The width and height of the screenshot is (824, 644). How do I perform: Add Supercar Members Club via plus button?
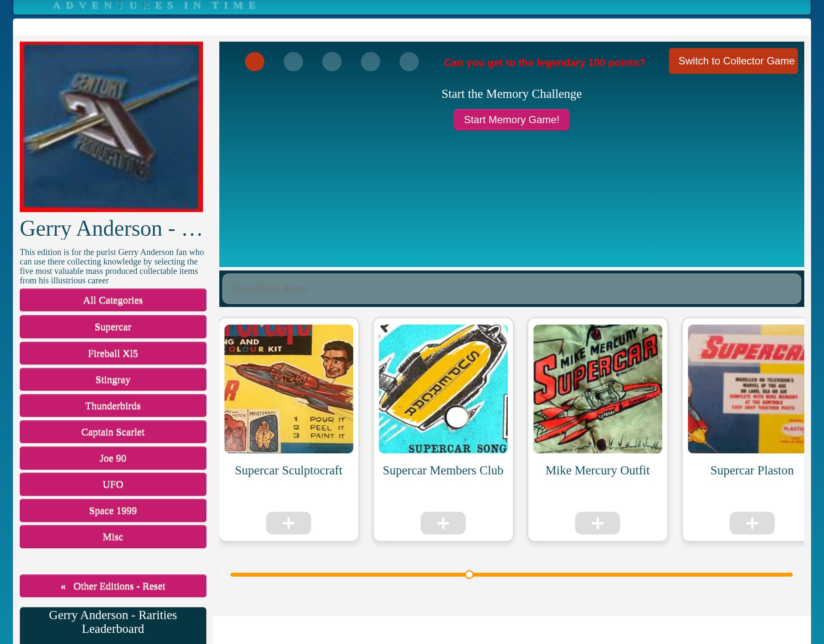[443, 523]
